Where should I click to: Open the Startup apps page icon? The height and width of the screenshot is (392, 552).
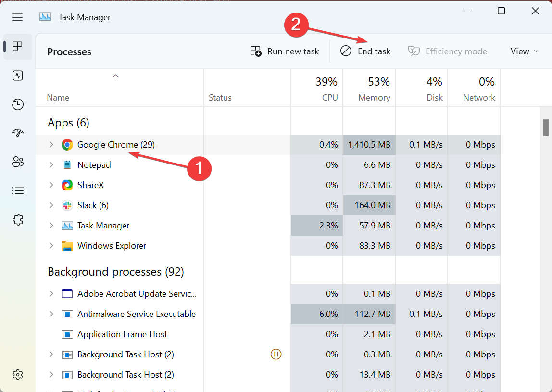tap(18, 133)
